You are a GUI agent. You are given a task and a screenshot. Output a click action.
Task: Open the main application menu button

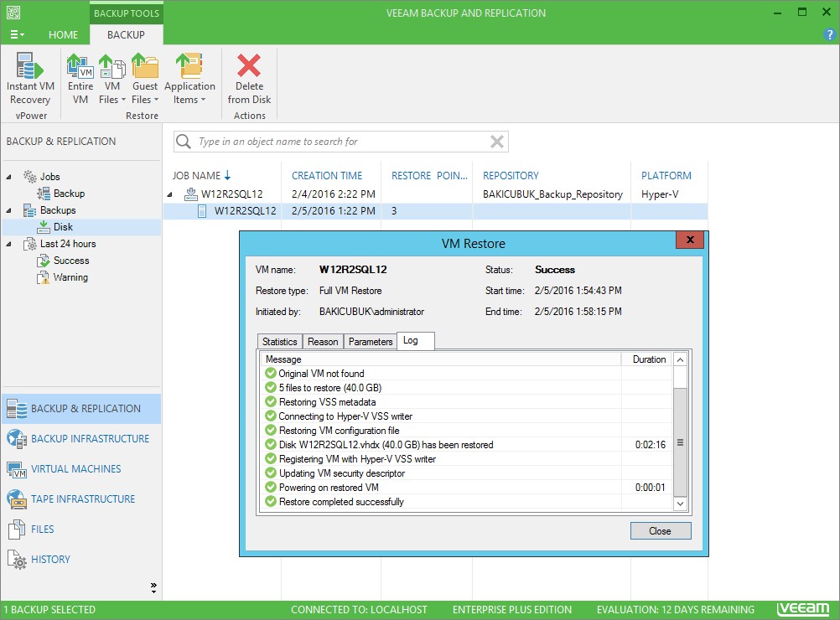pos(17,35)
